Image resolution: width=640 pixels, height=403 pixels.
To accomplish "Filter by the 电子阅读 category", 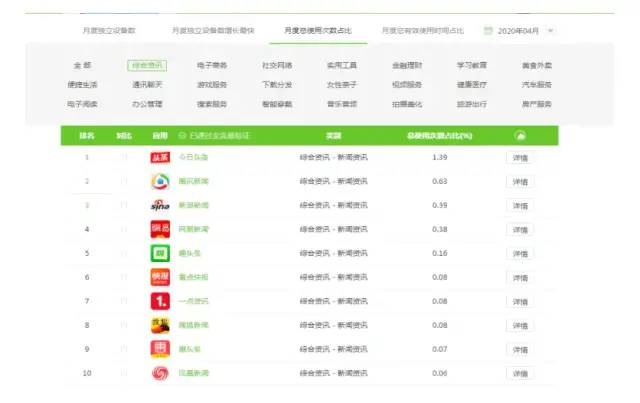I will (x=82, y=104).
